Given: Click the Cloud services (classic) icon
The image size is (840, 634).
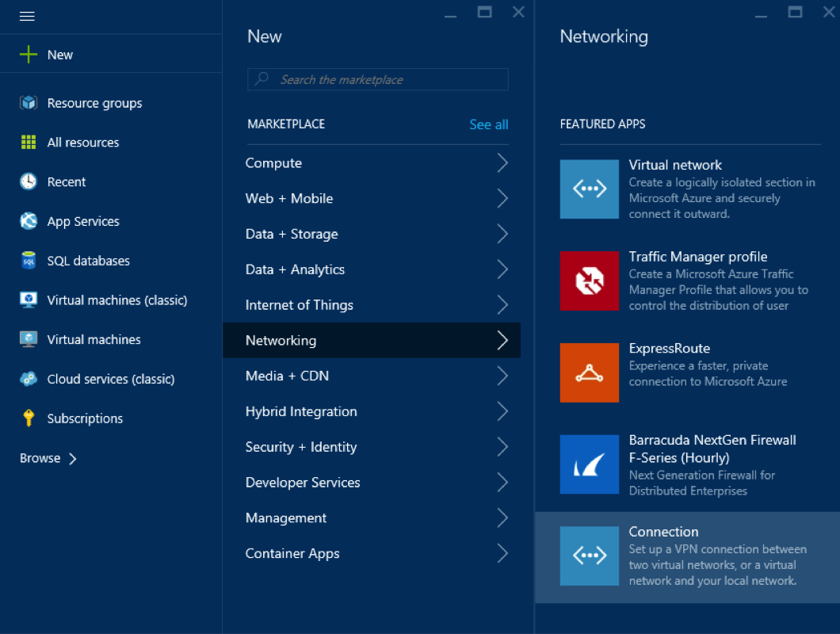Looking at the screenshot, I should click(x=29, y=379).
